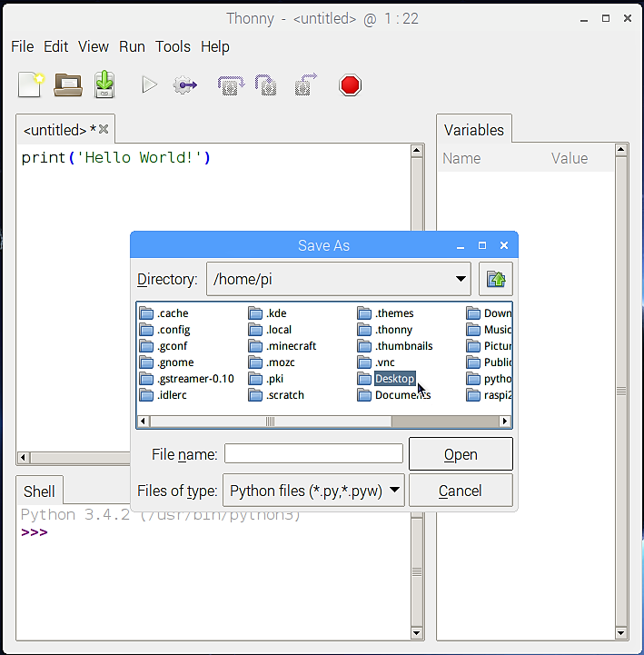Close the Save As dialog
Viewport: 644px width, 655px height.
tap(504, 245)
